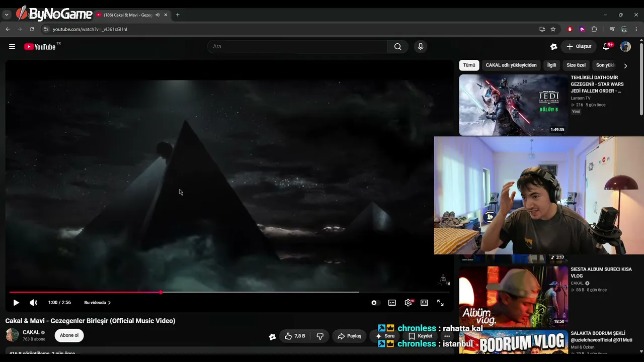644x362 pixels.
Task: Toggle subtitles/closed captions
Action: (392, 303)
